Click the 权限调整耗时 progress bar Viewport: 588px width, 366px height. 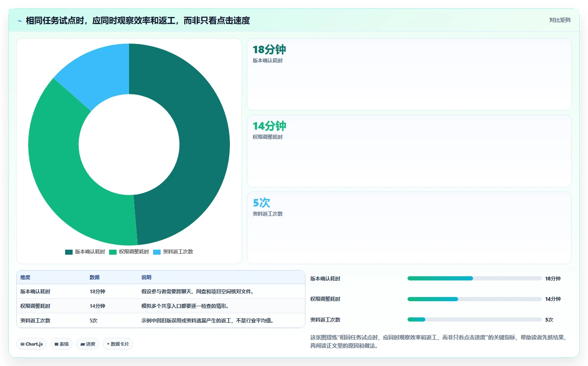pos(475,299)
